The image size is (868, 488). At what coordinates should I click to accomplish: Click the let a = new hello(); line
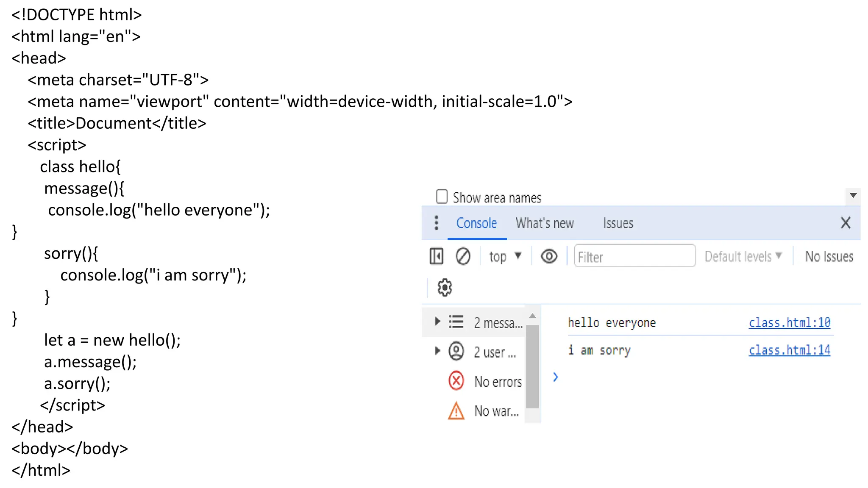click(x=112, y=340)
